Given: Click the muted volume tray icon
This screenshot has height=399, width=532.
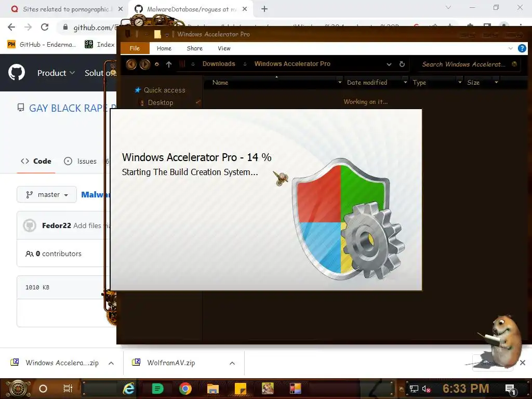Looking at the screenshot, I should click(x=426, y=389).
